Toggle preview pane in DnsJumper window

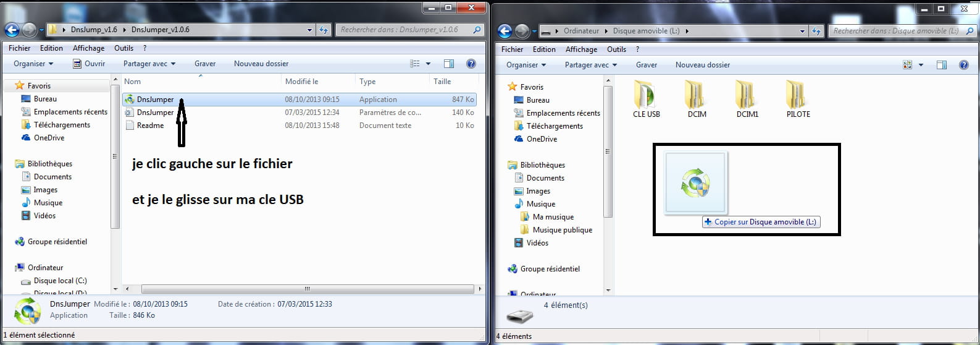tap(449, 64)
